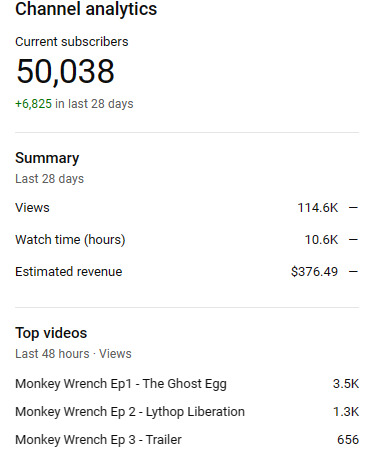The height and width of the screenshot is (461, 375).
Task: Click the Estimated revenue trend dash indicator
Action: point(353,272)
